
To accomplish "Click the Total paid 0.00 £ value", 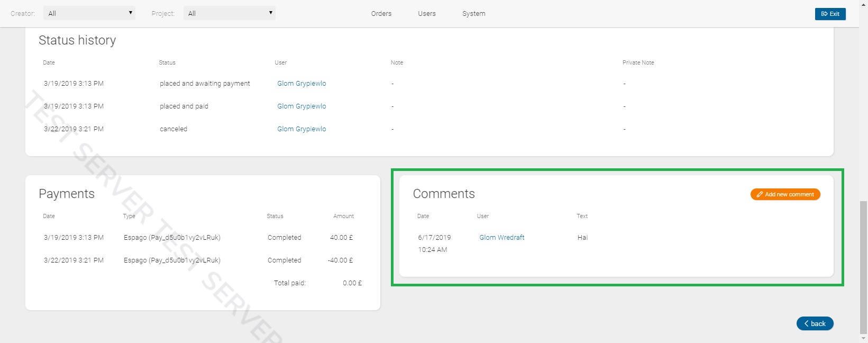I will point(352,283).
